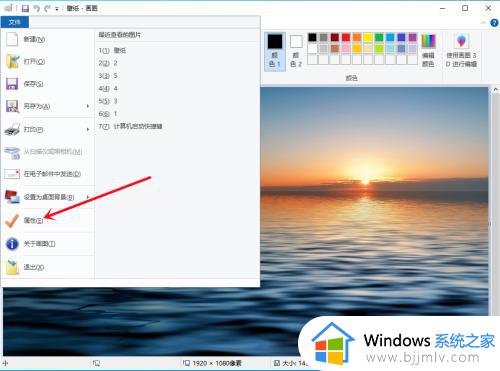Image resolution: width=500 pixels, height=371 pixels.
Task: Select the Color 1 black box
Action: tap(275, 41)
